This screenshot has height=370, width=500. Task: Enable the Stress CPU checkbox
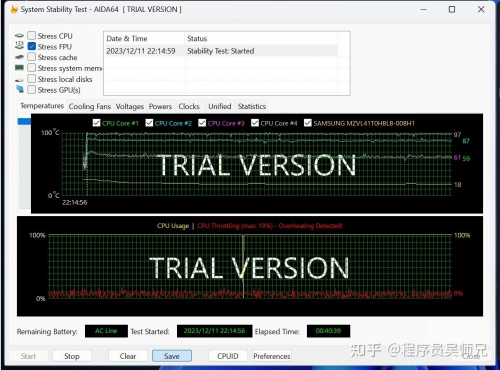click(x=32, y=35)
